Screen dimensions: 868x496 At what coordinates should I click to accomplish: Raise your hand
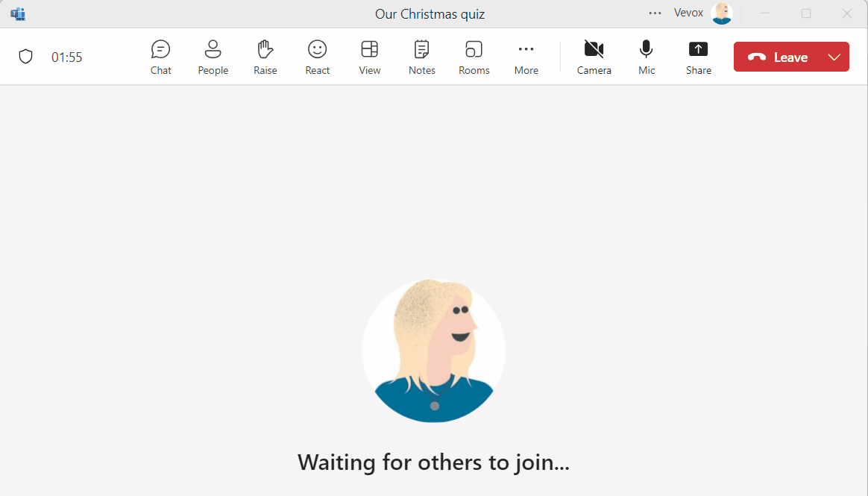coord(265,56)
